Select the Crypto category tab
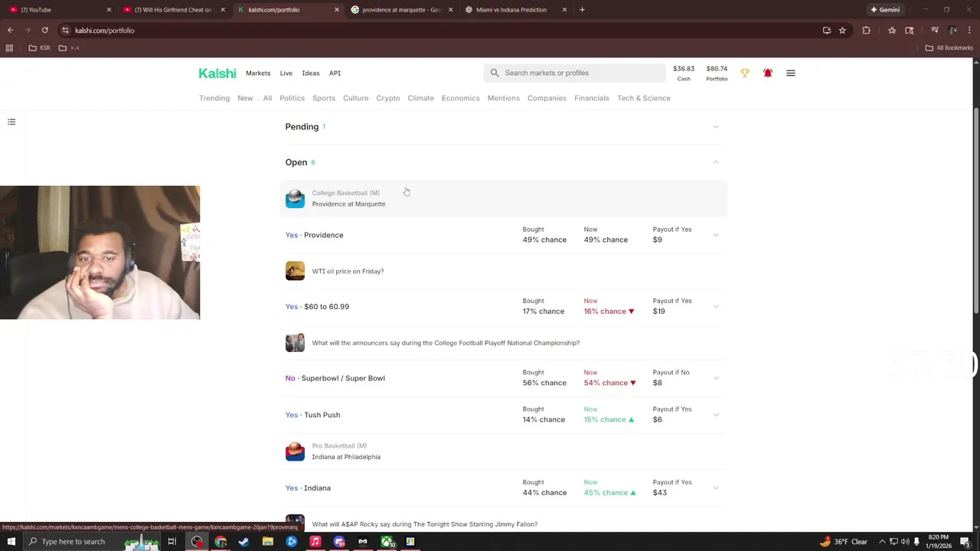The image size is (980, 551). 388,98
